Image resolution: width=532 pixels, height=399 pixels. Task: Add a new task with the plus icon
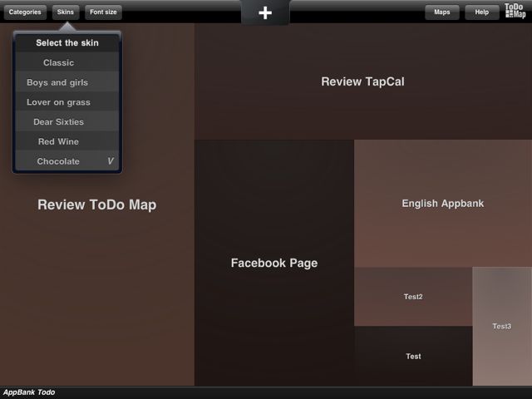point(265,12)
